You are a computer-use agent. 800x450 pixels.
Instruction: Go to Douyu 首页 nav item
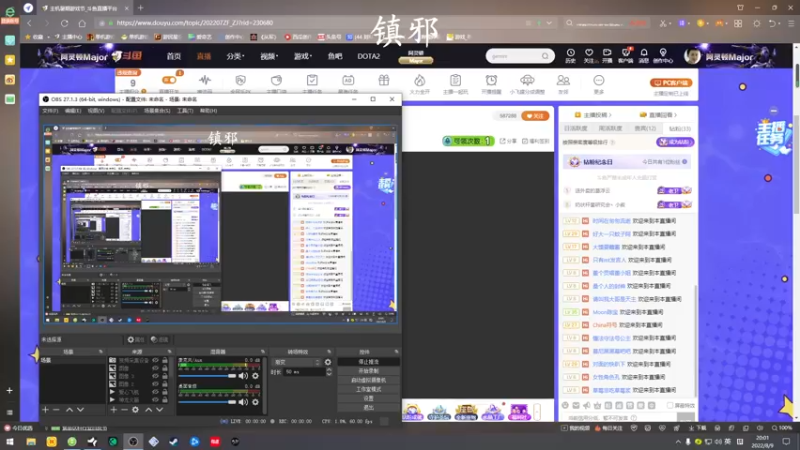(173, 56)
